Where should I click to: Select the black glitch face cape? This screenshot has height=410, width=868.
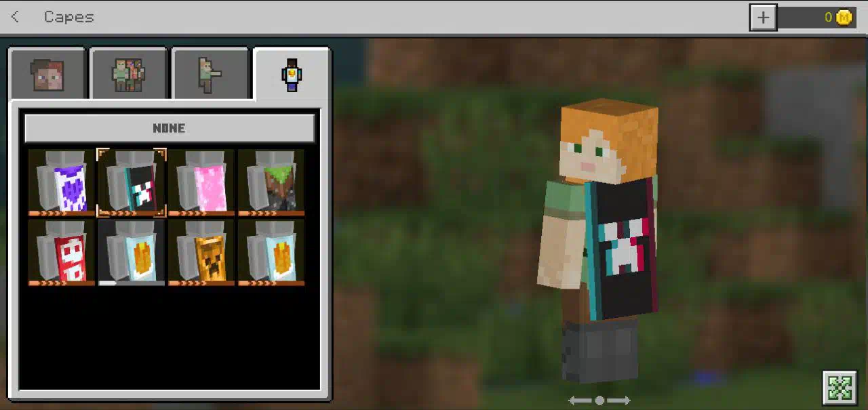tap(132, 183)
